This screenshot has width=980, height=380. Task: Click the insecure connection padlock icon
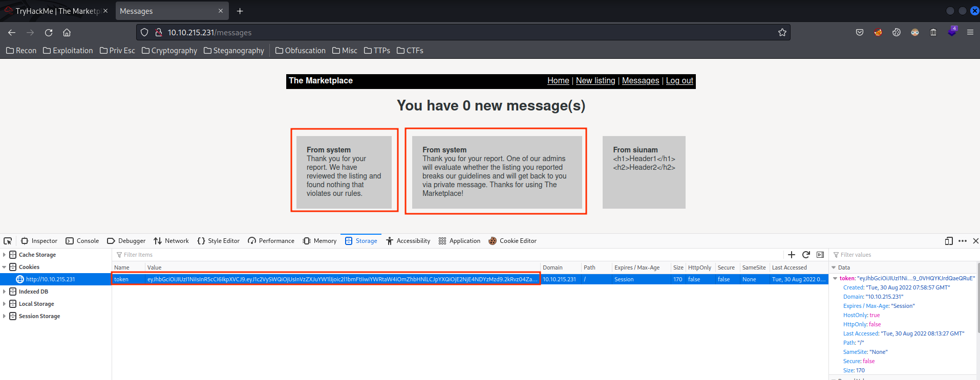pyautogui.click(x=158, y=32)
